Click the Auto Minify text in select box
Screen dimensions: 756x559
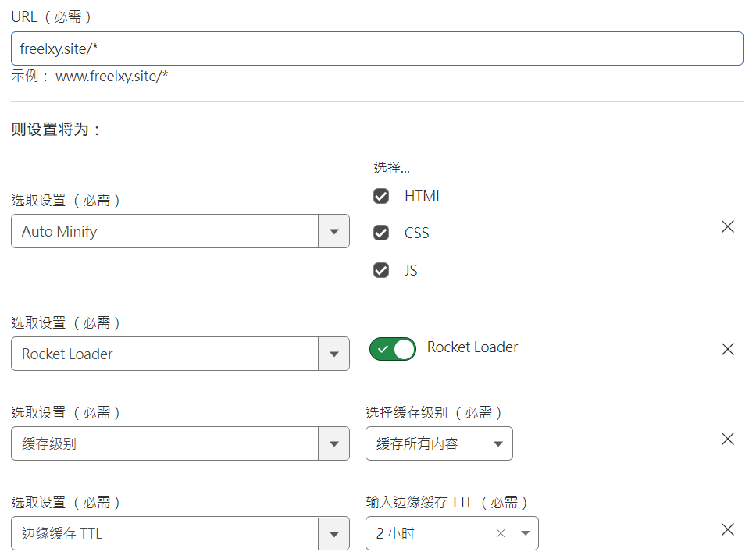click(x=59, y=232)
